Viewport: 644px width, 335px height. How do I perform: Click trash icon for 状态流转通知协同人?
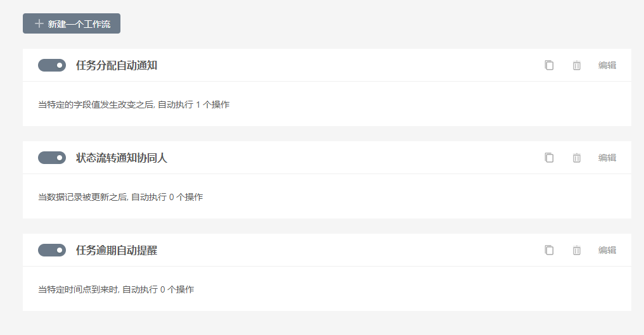[x=577, y=158]
